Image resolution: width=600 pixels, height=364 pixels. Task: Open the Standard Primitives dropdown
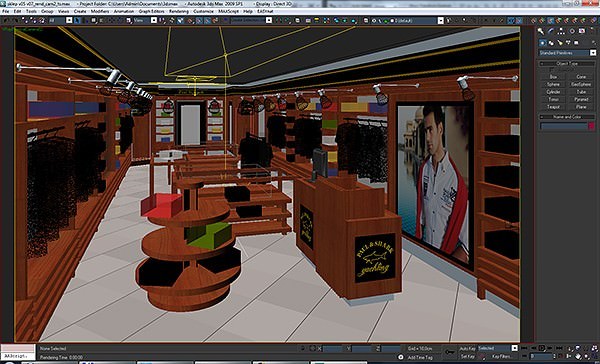pyautogui.click(x=567, y=53)
